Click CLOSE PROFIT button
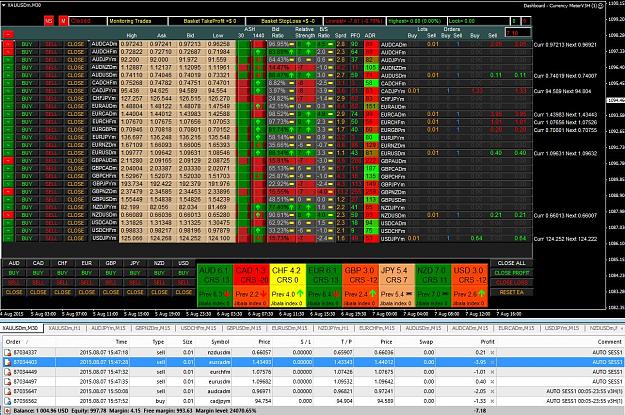Screen dimensions: 625x415 coord(511,273)
